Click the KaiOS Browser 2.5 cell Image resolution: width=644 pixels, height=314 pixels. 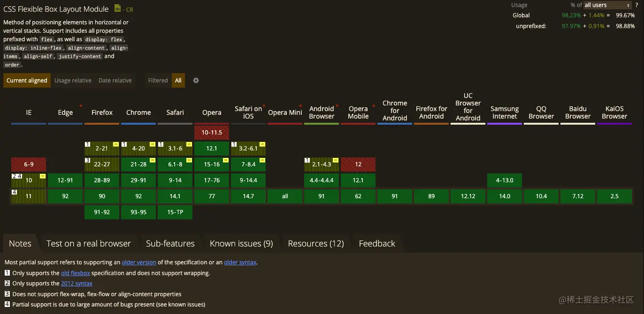coord(614,196)
